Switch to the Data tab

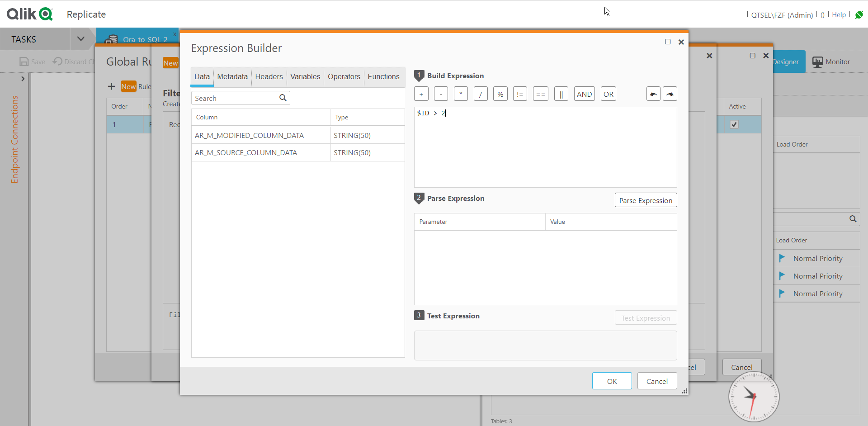(x=202, y=77)
